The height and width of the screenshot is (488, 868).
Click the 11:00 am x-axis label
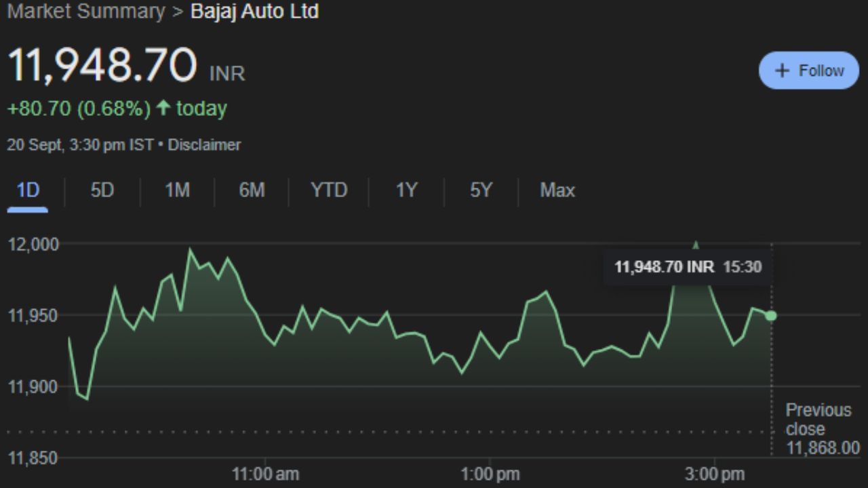(265, 474)
